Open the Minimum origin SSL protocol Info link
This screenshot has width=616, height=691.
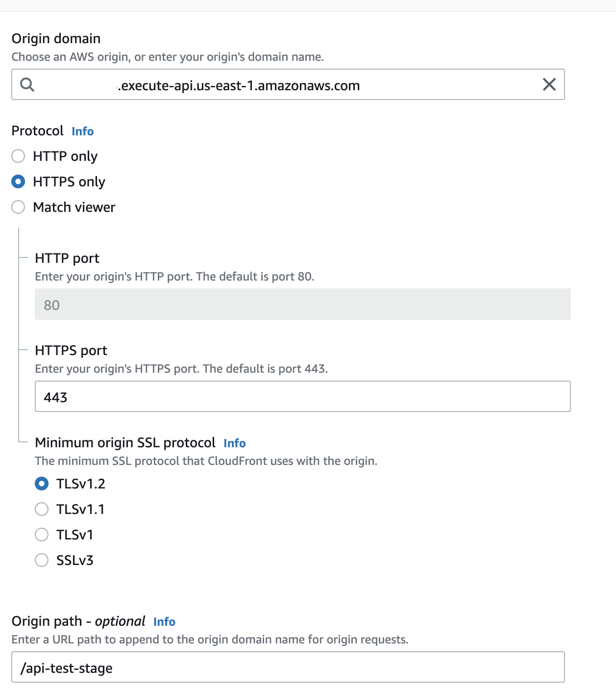[234, 443]
